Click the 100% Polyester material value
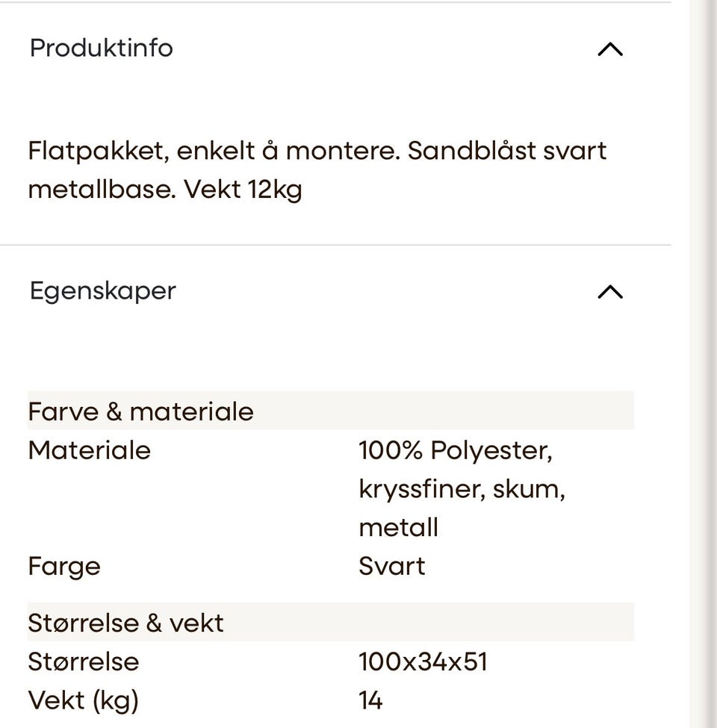This screenshot has width=717, height=728. [x=455, y=450]
